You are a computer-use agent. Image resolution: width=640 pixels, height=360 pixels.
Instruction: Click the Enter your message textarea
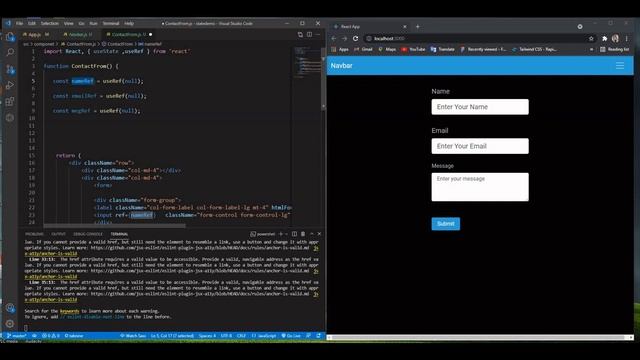pos(480,187)
